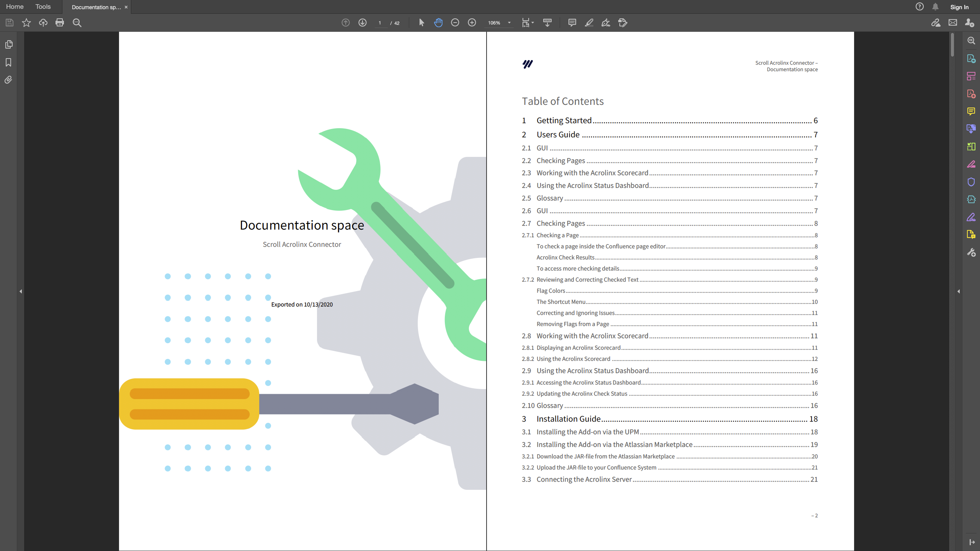Click the print icon in toolbar
Viewport: 980px width, 551px height.
60,23
